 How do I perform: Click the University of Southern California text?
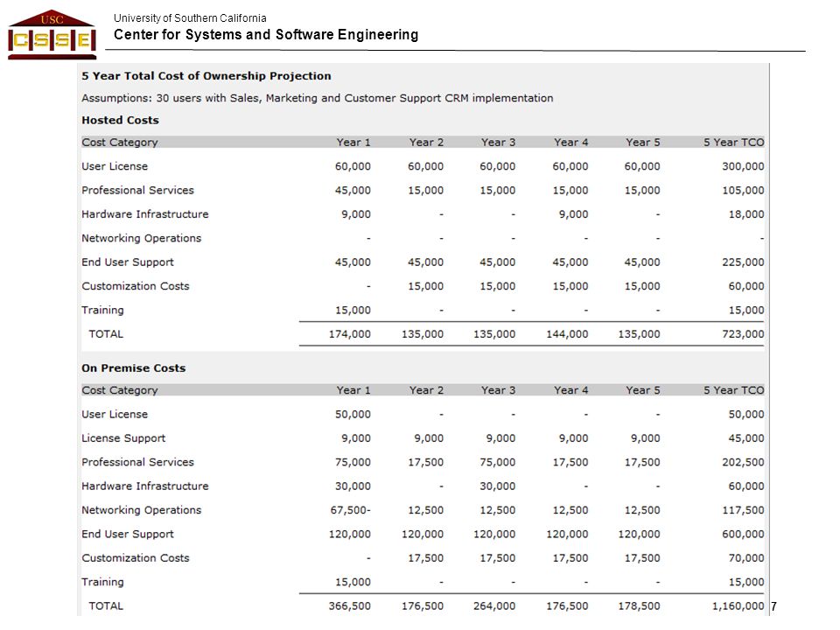pyautogui.click(x=190, y=18)
